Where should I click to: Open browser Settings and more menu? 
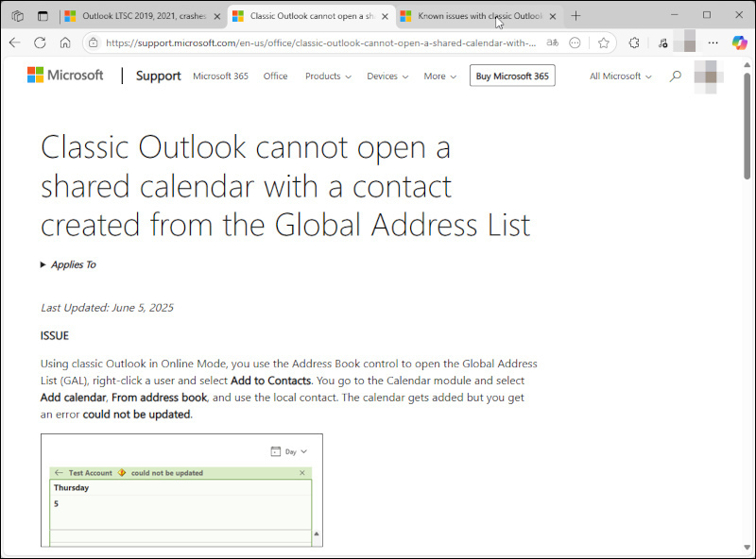point(713,42)
